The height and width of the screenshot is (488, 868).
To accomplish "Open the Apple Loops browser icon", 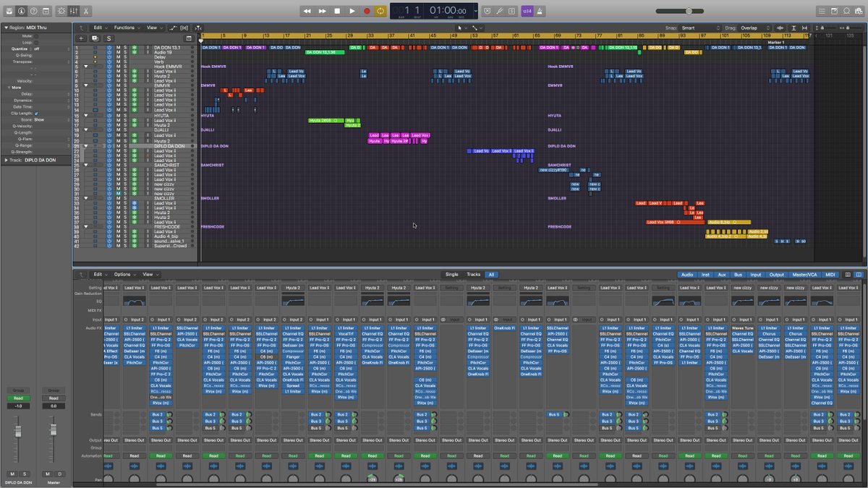I will click(846, 11).
